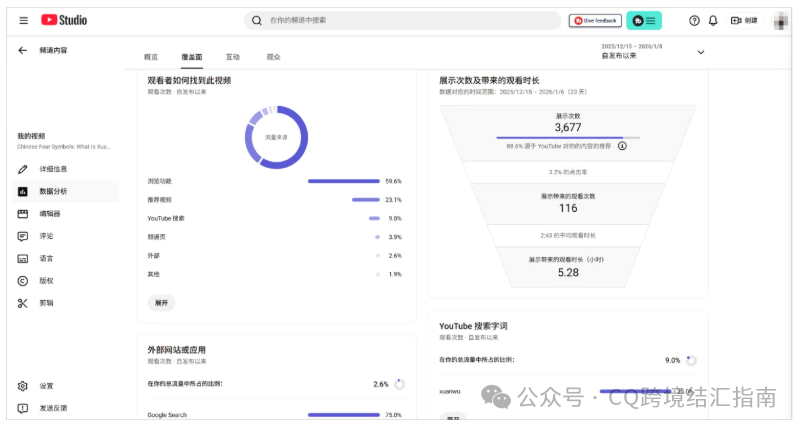Open 剪辑 scissors icon in sidebar
This screenshot has height=429, width=802.
coord(23,303)
